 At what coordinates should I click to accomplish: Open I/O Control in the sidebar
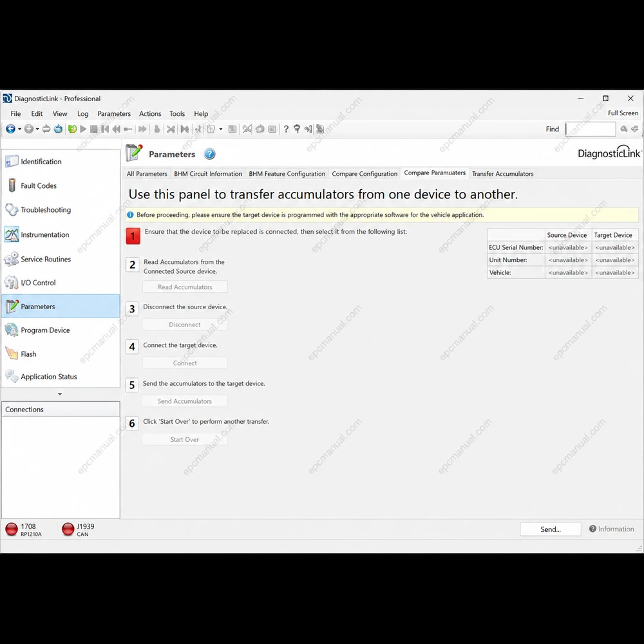coord(61,283)
